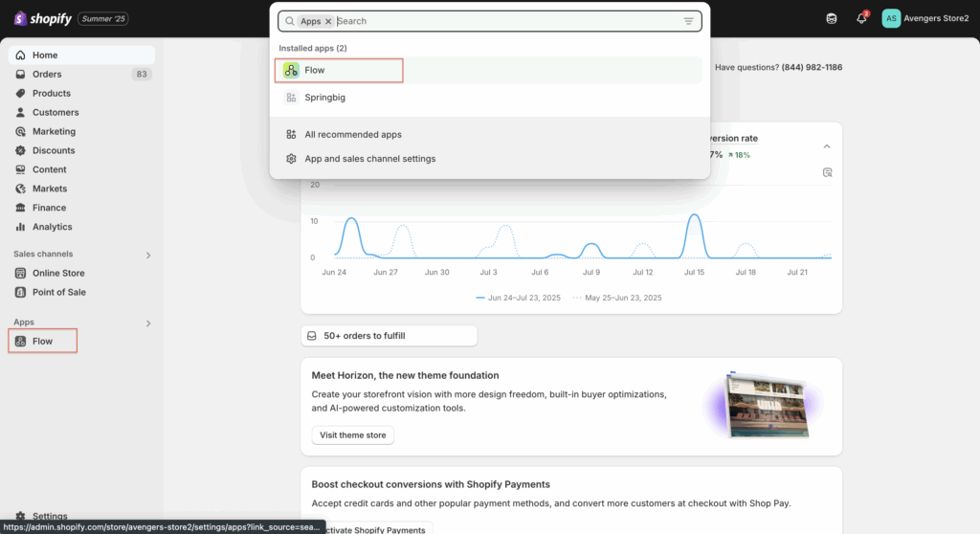Click the search magnifier icon

point(289,21)
